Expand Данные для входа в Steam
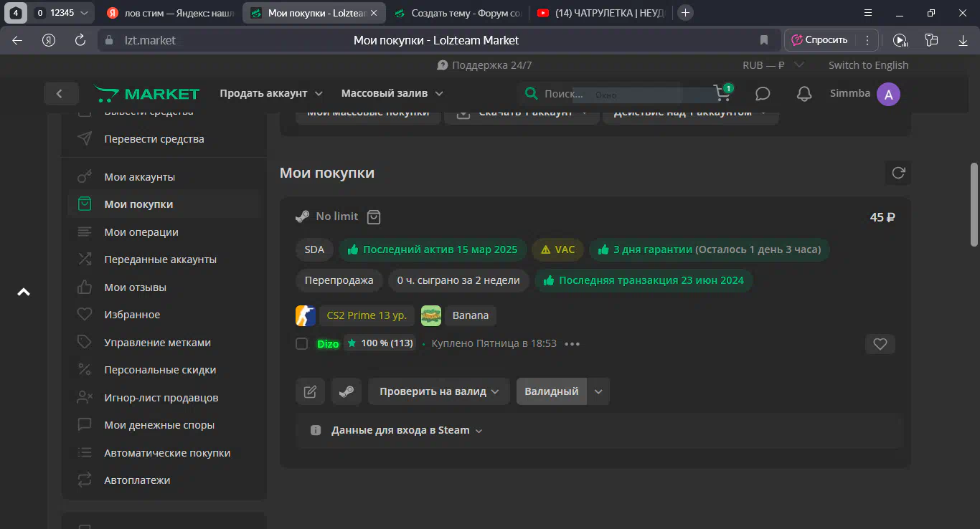 406,431
